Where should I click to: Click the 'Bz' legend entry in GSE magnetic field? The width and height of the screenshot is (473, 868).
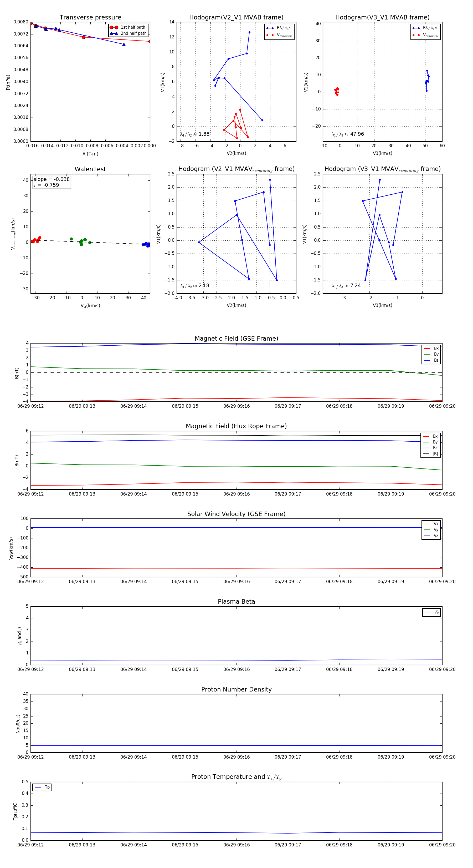[431, 360]
